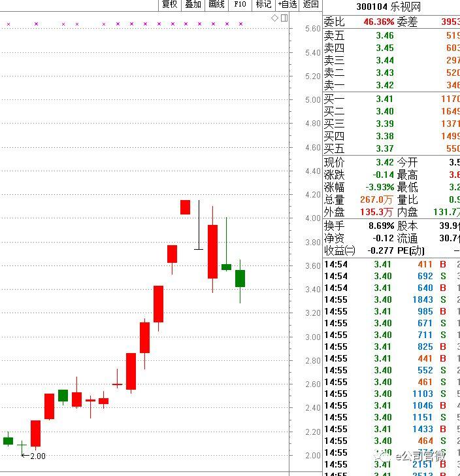Select the 卖三 price 3.44 row

(391, 60)
